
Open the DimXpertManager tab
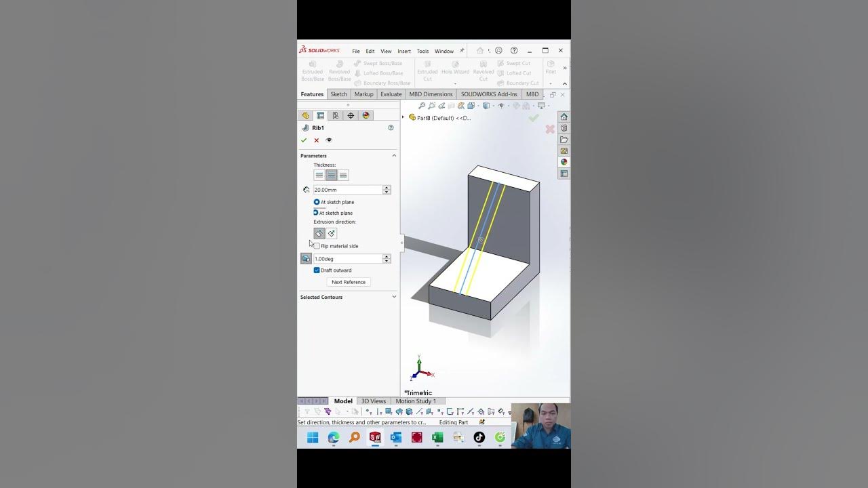pyautogui.click(x=351, y=116)
